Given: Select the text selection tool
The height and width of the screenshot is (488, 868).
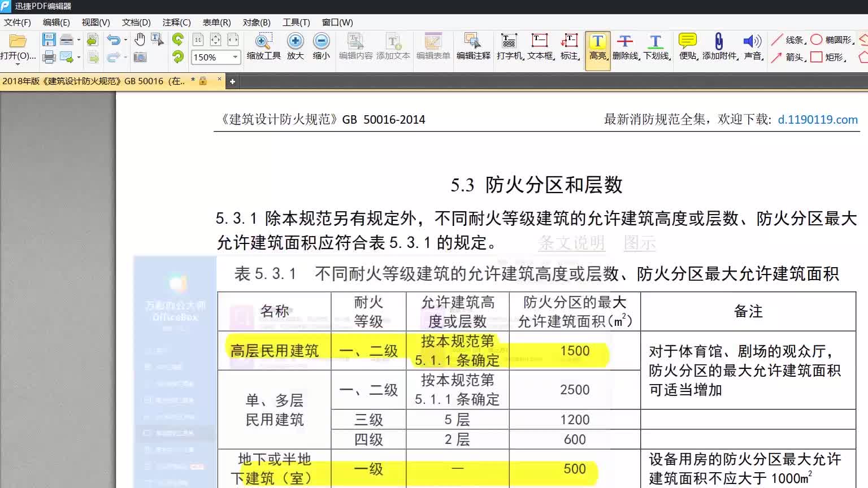Looking at the screenshot, I should (x=157, y=40).
